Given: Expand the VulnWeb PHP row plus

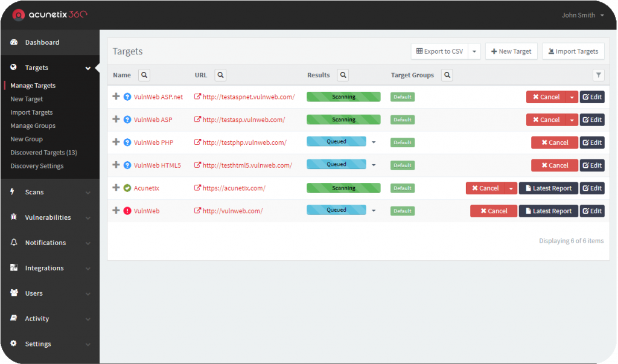Looking at the screenshot, I should [116, 142].
